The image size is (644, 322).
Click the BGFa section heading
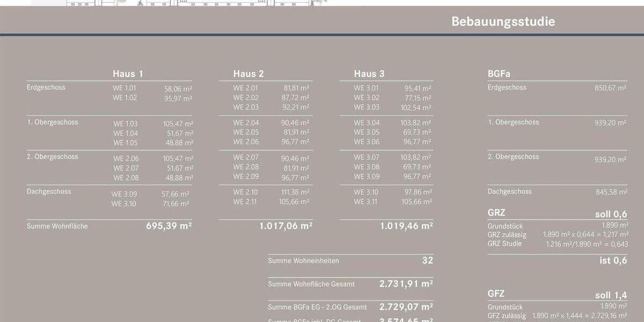point(499,74)
